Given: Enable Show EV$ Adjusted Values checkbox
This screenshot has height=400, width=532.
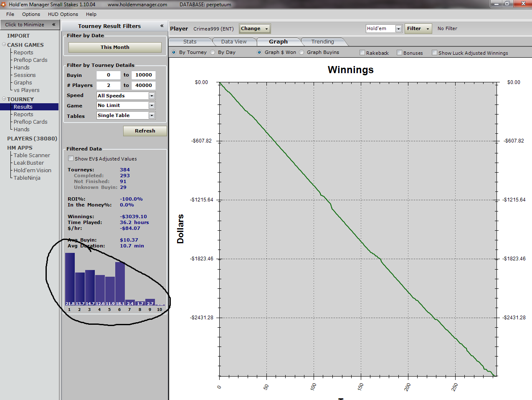Looking at the screenshot, I should click(71, 158).
